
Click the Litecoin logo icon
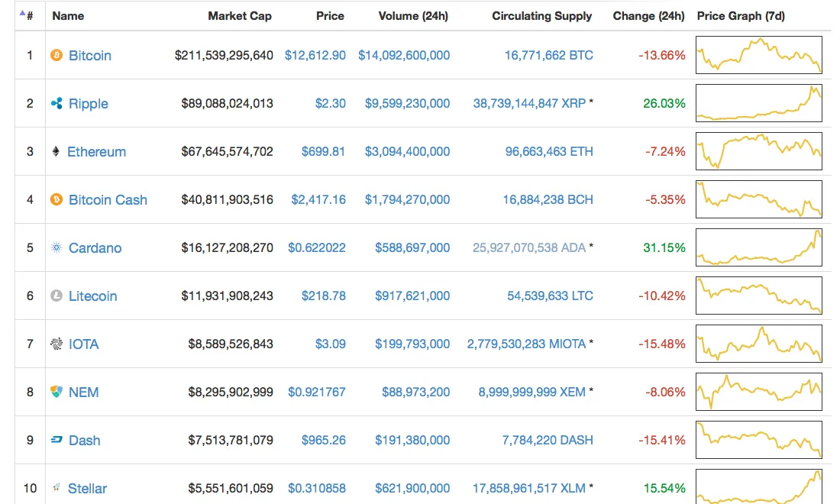[x=57, y=296]
